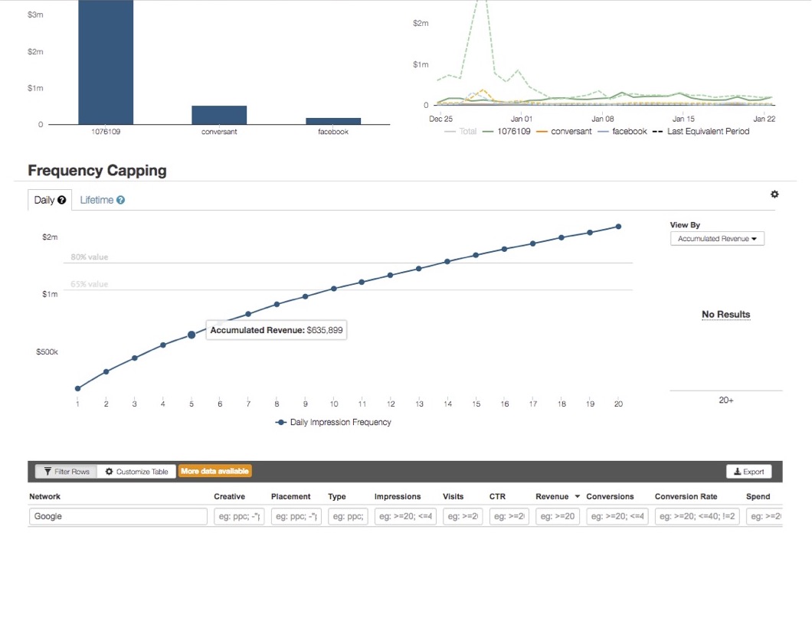
Task: Sort by the Type column header
Action: pyautogui.click(x=336, y=496)
